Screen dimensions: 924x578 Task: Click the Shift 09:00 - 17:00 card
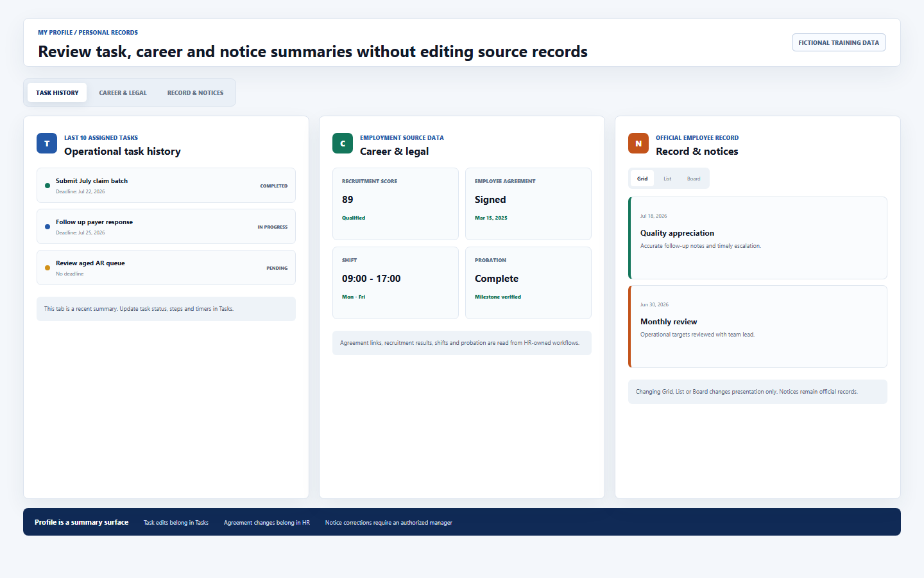[395, 283]
